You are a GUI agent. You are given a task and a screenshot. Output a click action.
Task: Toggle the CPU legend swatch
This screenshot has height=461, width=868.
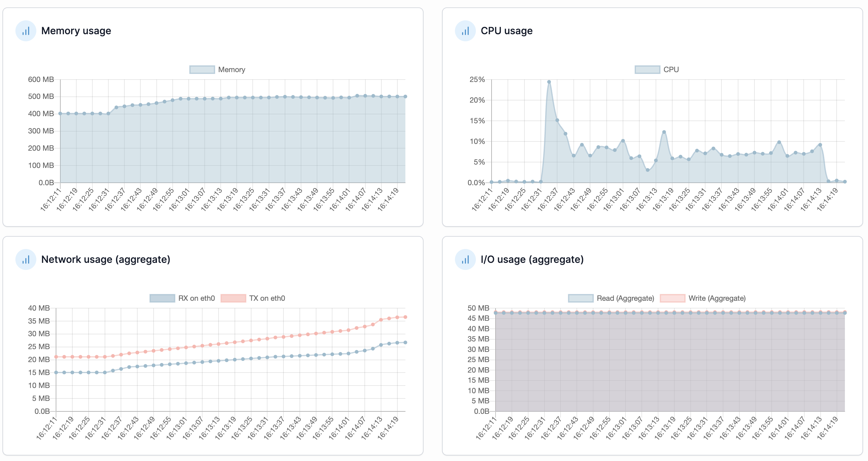[647, 69]
